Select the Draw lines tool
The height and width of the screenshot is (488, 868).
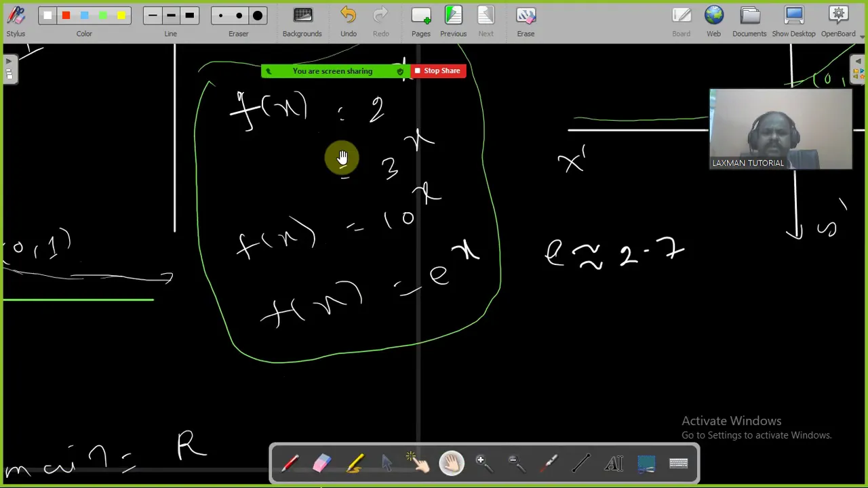[581, 463]
